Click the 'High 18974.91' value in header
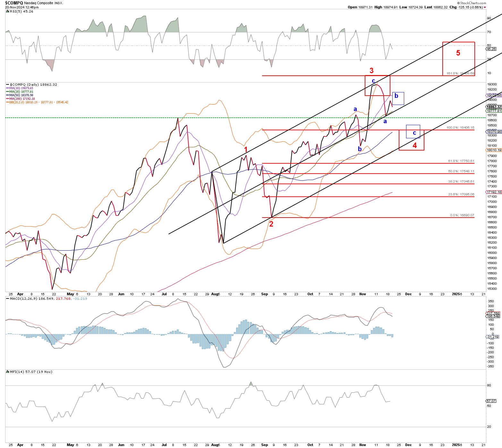The width and height of the screenshot is (502, 448). click(x=386, y=7)
